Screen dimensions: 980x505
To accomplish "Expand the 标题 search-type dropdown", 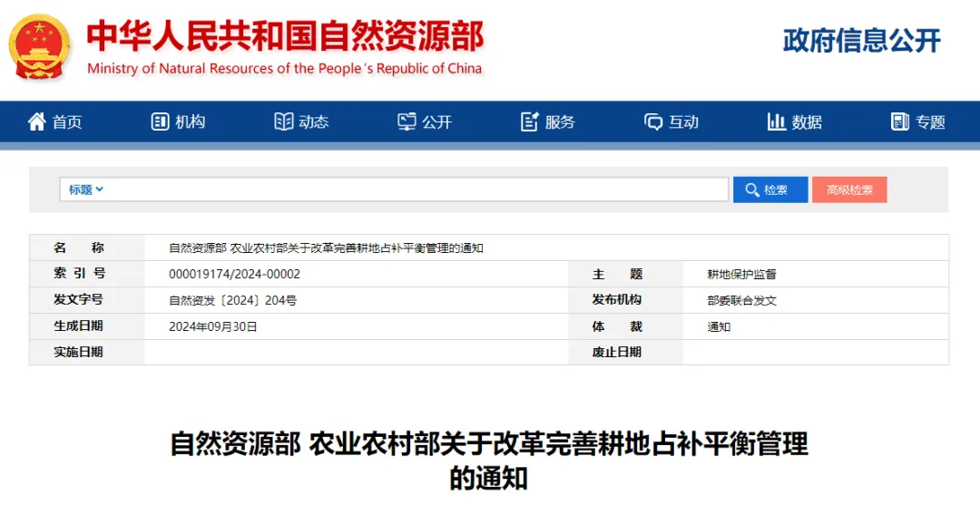I will 86,189.
